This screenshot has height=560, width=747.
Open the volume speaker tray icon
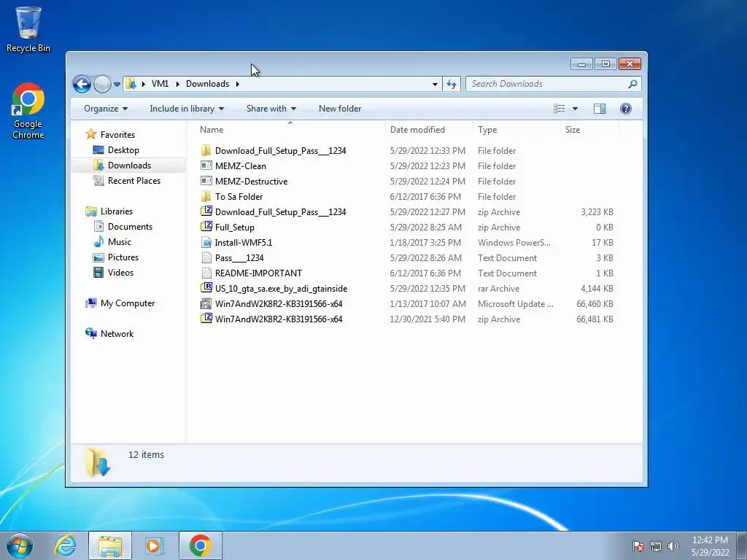click(673, 546)
